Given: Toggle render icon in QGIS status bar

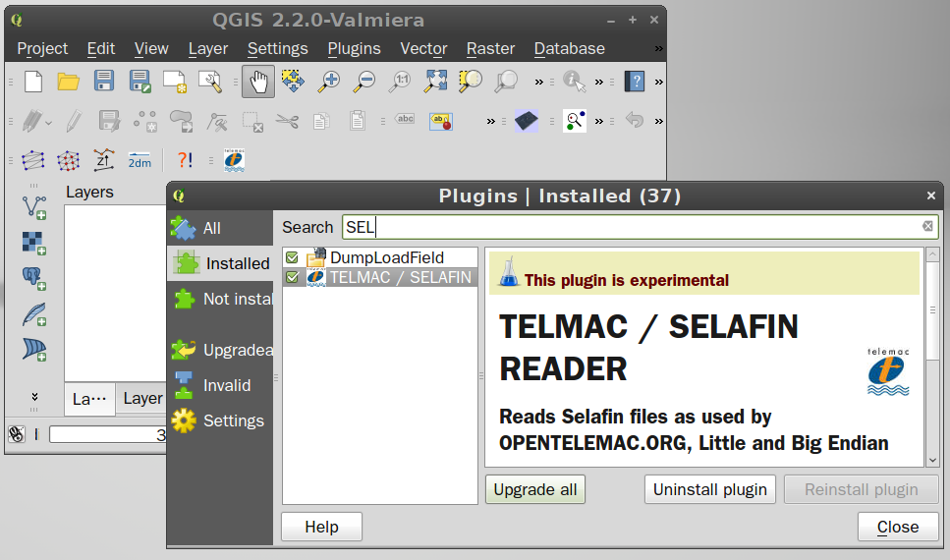Looking at the screenshot, I should click(x=17, y=434).
